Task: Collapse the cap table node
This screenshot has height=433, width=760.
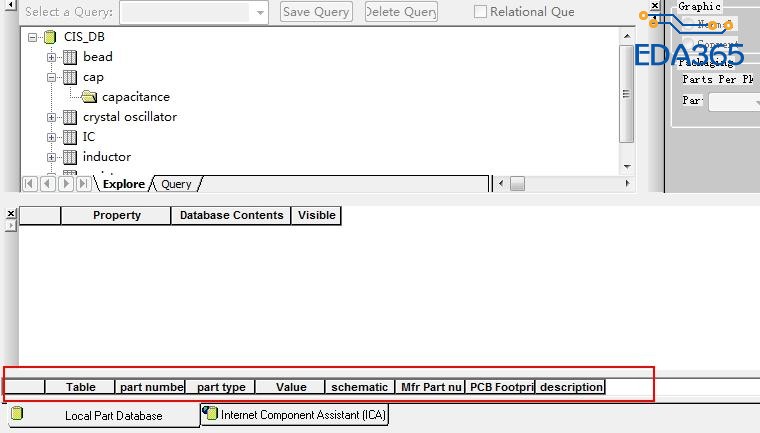Action: [51, 78]
